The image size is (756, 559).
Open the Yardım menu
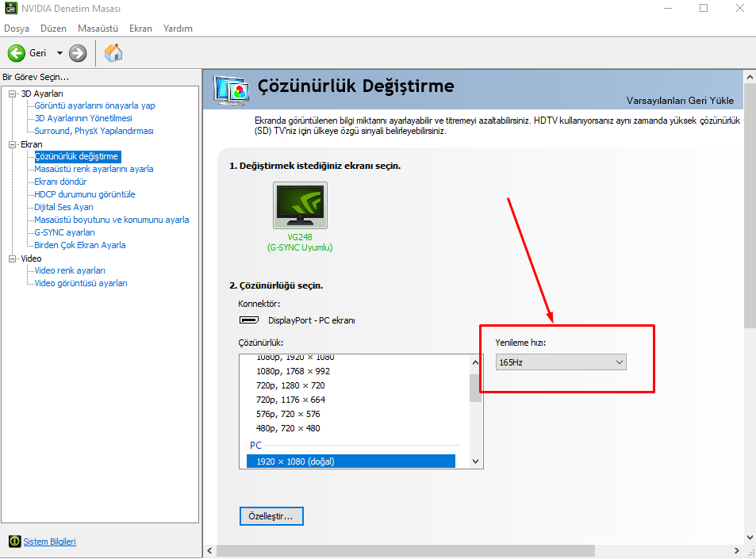pos(178,29)
